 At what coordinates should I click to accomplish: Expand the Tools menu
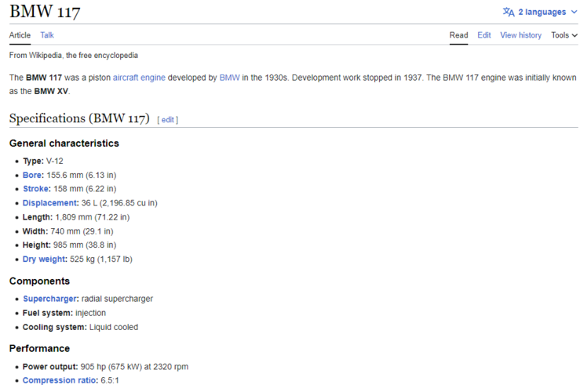[564, 35]
